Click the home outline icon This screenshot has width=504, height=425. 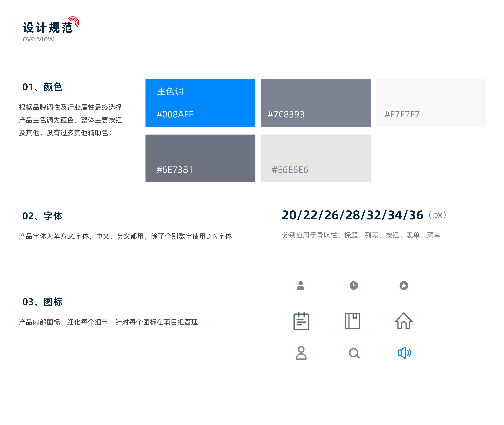pos(404,321)
